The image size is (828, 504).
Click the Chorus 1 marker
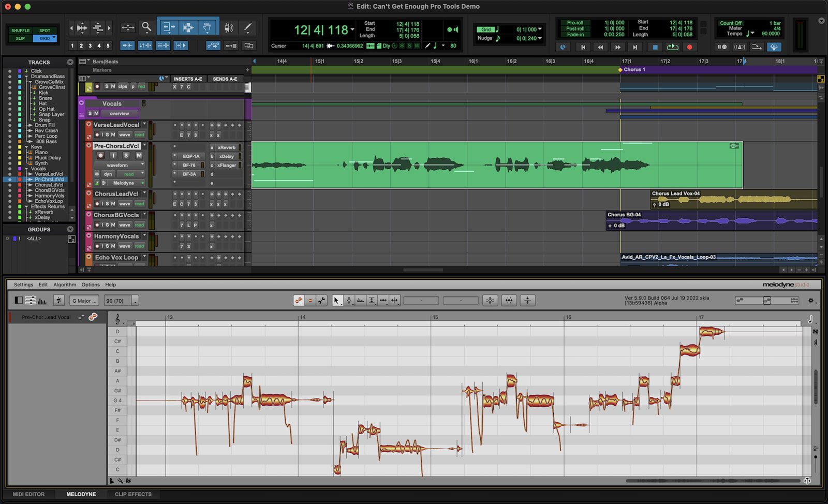631,69
